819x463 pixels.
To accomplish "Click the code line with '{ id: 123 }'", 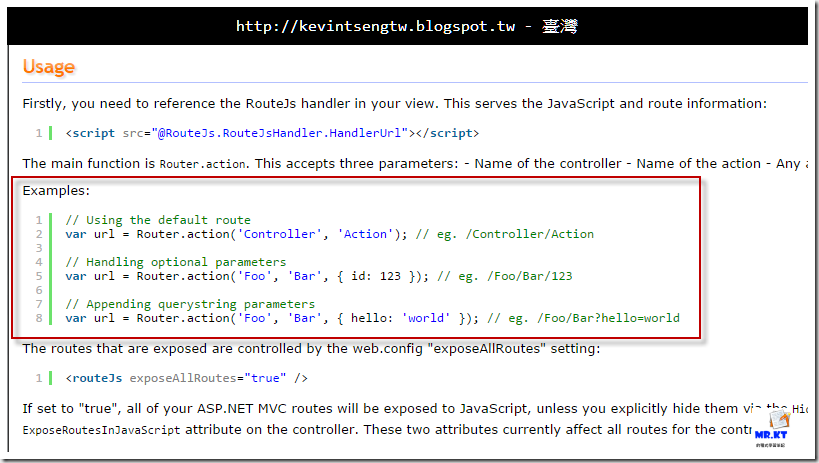I will [x=319, y=276].
